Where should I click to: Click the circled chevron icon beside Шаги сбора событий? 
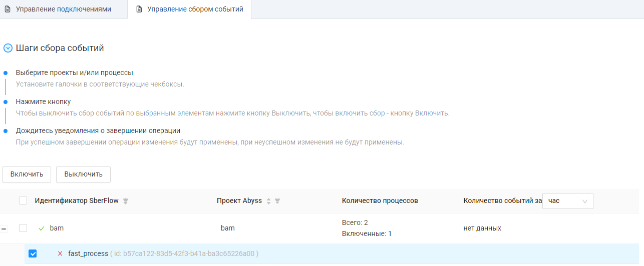click(8, 48)
